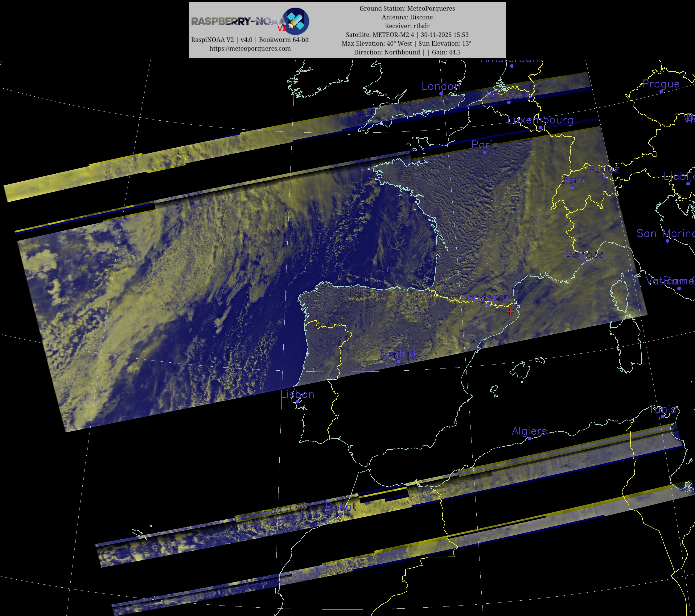Click the Rabat city marker dot

341,514
